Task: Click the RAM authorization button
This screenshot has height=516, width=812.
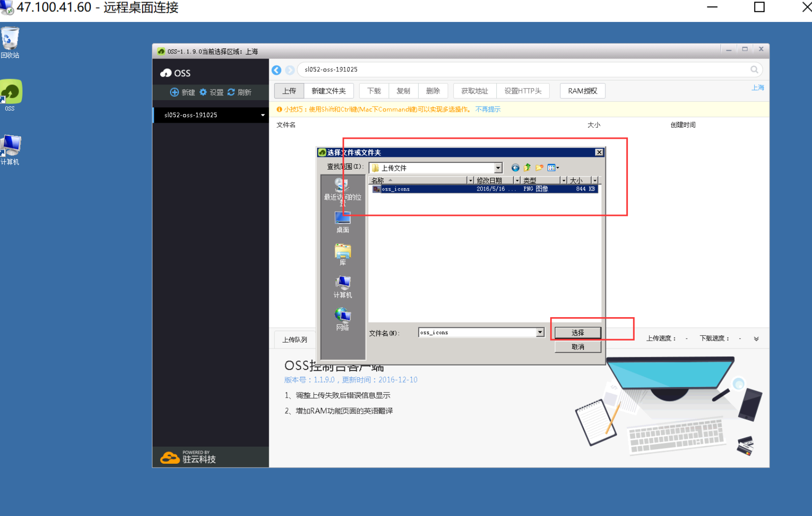Action: click(582, 91)
